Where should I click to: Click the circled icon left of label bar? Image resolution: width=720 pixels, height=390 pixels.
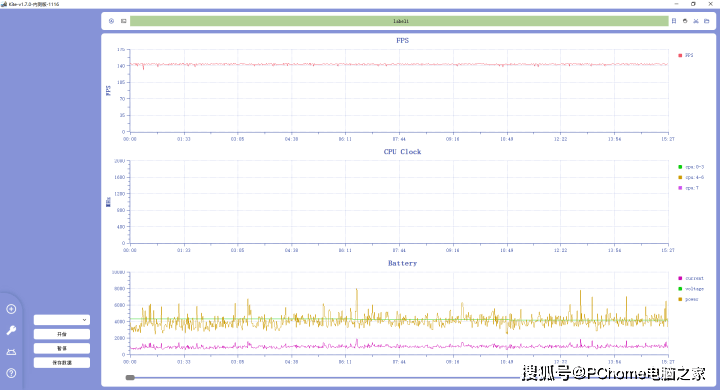tap(112, 21)
